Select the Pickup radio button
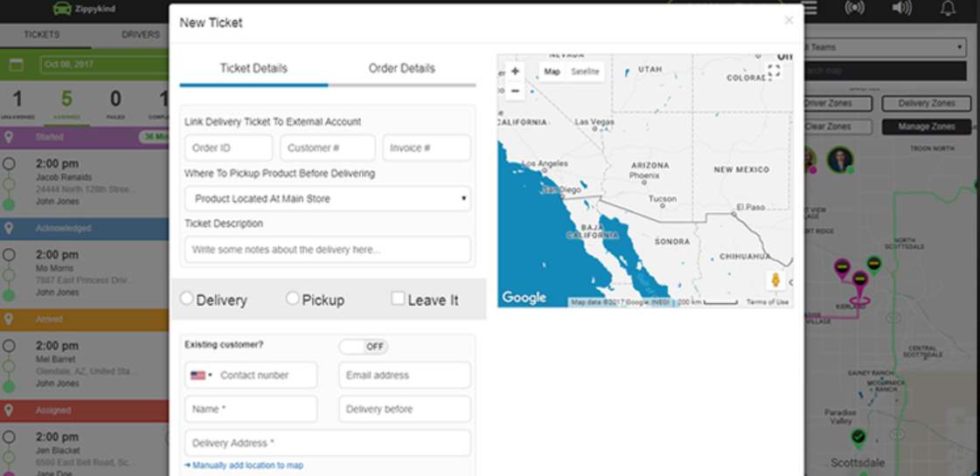Screen dimensions: 980x476 [x=293, y=299]
